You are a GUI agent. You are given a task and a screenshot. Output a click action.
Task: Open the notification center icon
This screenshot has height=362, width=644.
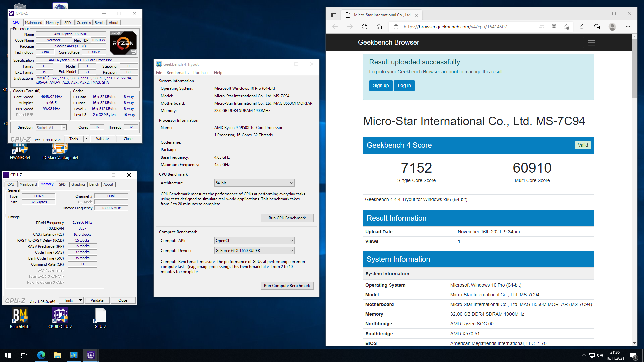coord(634,355)
